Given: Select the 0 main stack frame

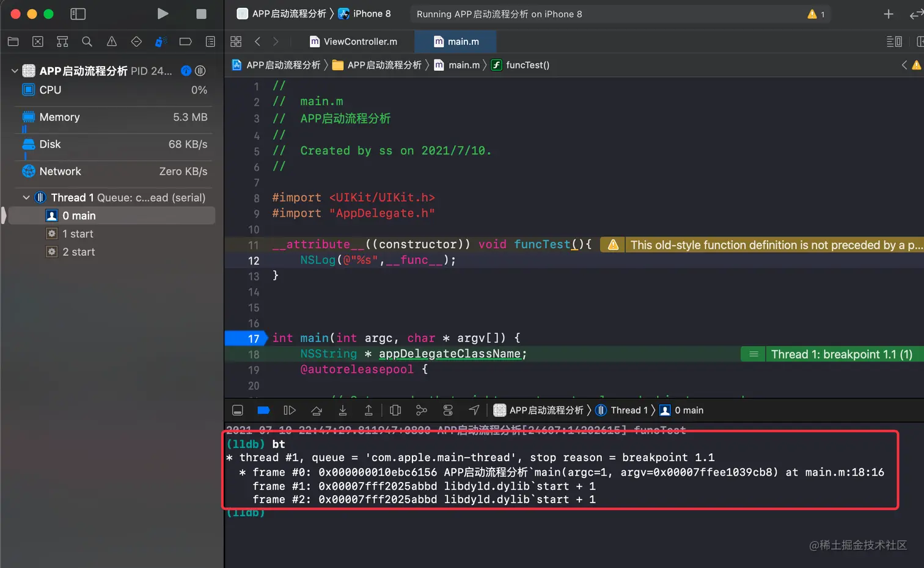Looking at the screenshot, I should click(112, 216).
